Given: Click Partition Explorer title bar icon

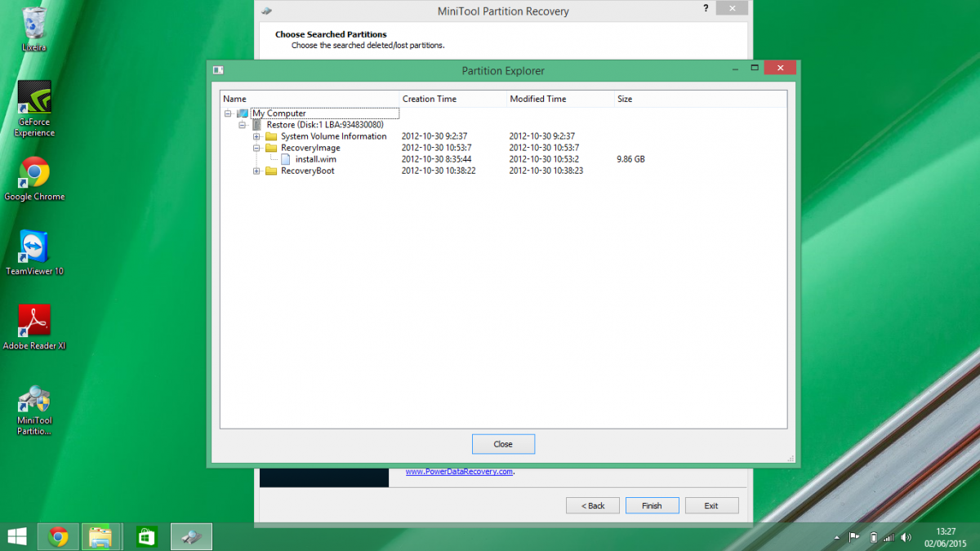Looking at the screenshot, I should point(218,70).
